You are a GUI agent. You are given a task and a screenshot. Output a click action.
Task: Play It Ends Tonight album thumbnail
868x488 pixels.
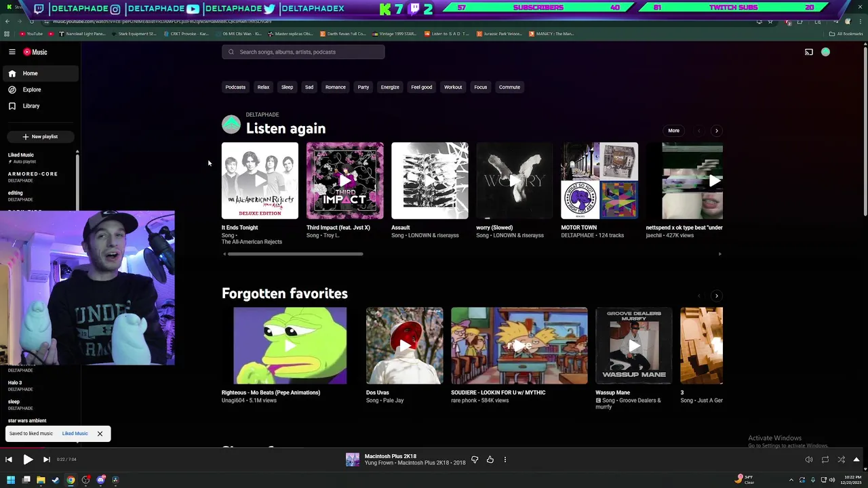click(260, 181)
